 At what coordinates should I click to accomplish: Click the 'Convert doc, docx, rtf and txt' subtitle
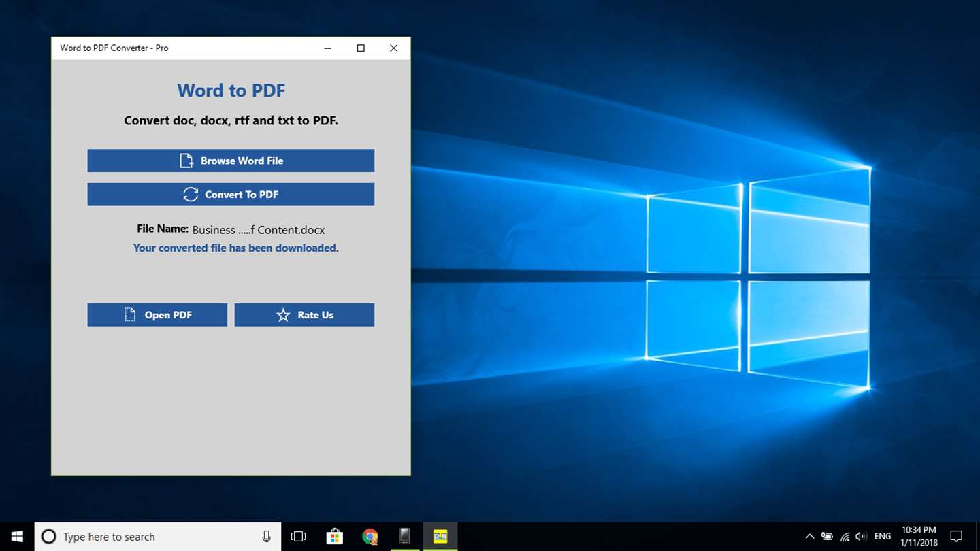[231, 120]
